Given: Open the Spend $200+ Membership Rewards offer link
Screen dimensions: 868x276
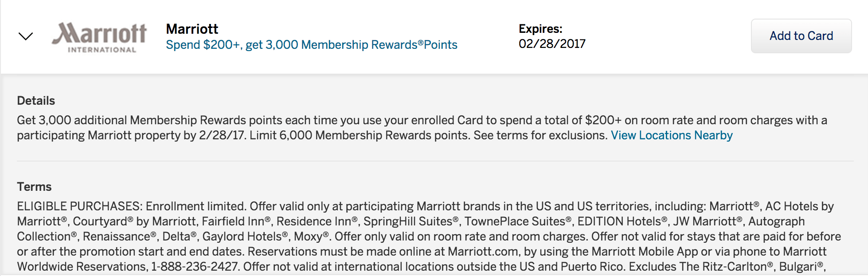Looking at the screenshot, I should point(312,45).
